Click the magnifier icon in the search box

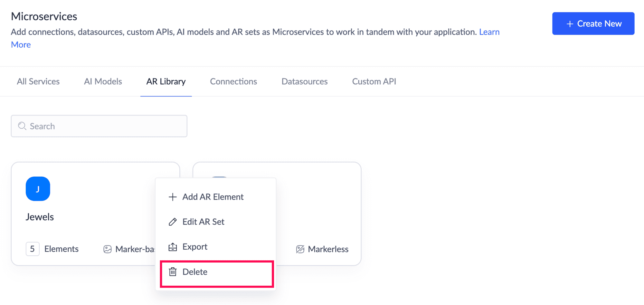click(22, 126)
